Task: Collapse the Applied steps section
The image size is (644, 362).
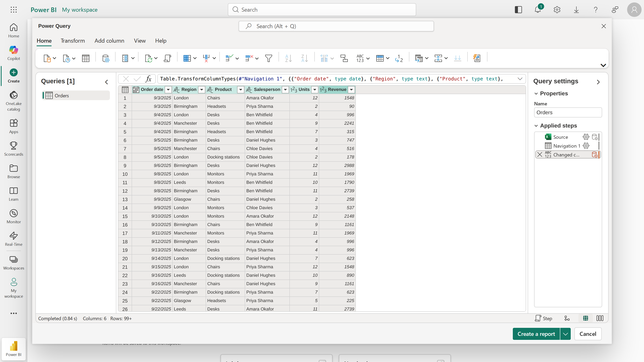Action: click(536, 126)
